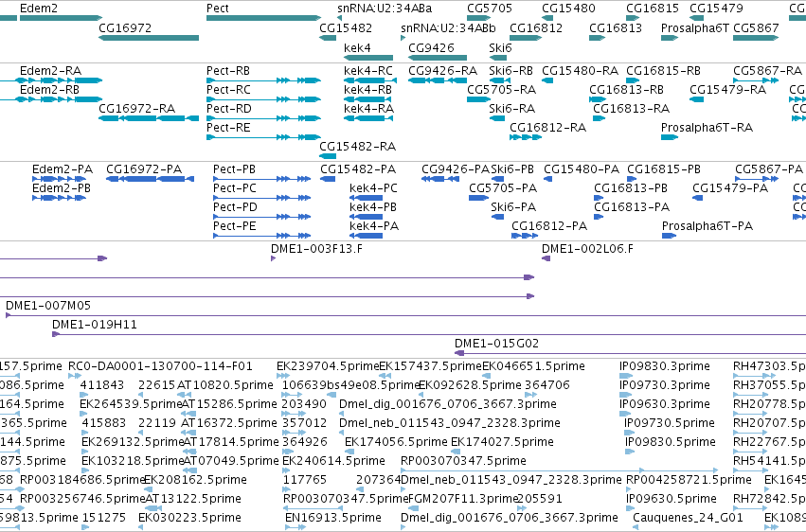Select the CG16812 gene label
The width and height of the screenshot is (806, 532).
click(536, 27)
